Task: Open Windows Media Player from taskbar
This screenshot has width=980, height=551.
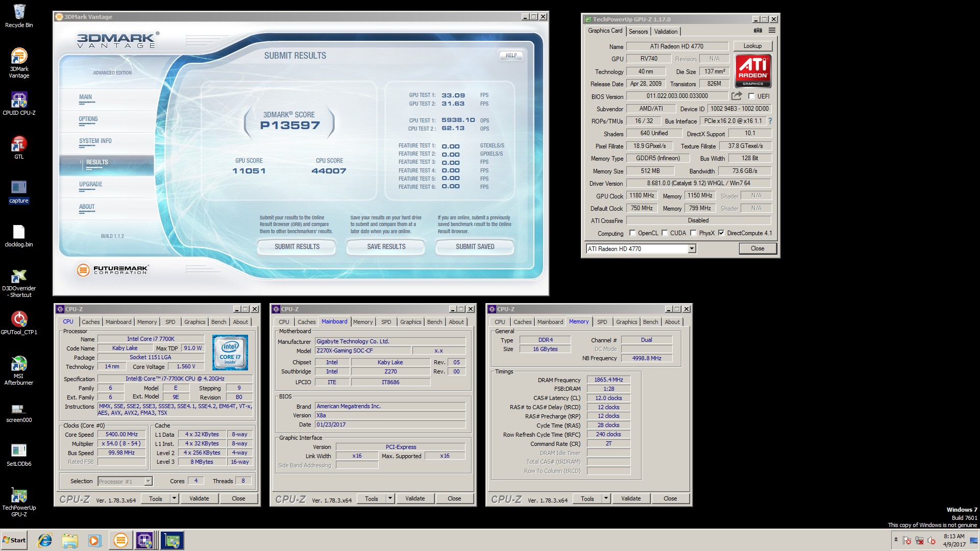Action: click(x=94, y=540)
